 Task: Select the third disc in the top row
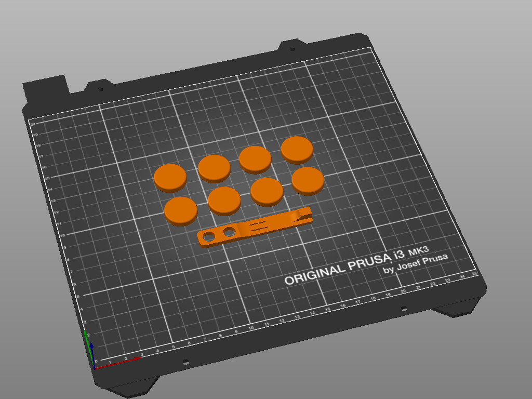pos(255,159)
